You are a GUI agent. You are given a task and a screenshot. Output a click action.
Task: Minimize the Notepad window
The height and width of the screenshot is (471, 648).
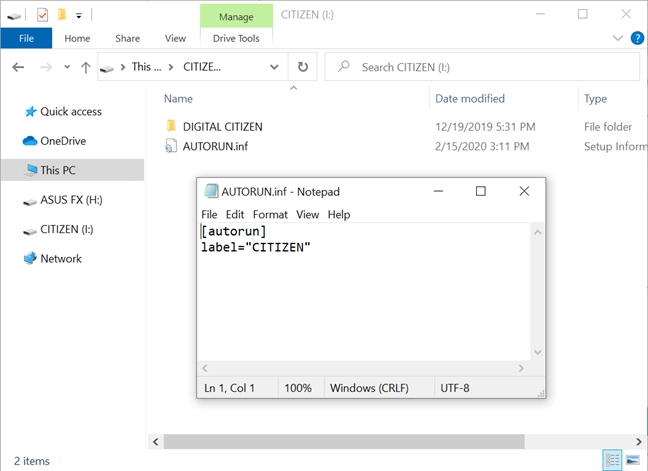[438, 191]
